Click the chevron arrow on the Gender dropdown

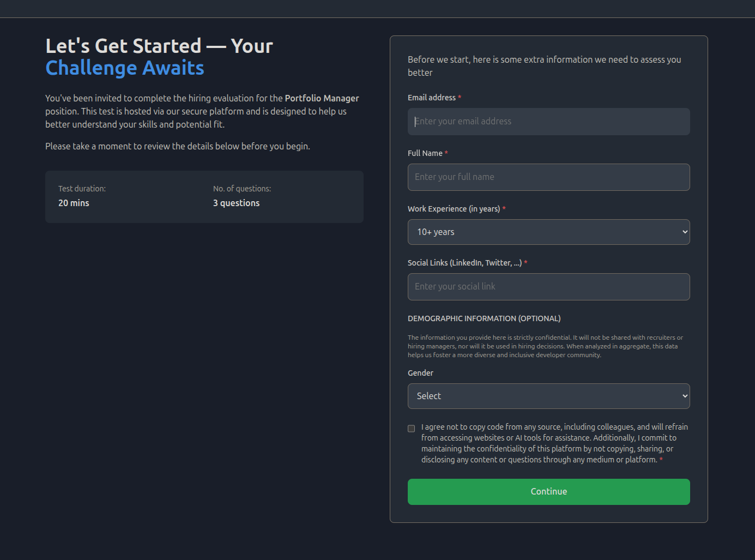tap(685, 396)
